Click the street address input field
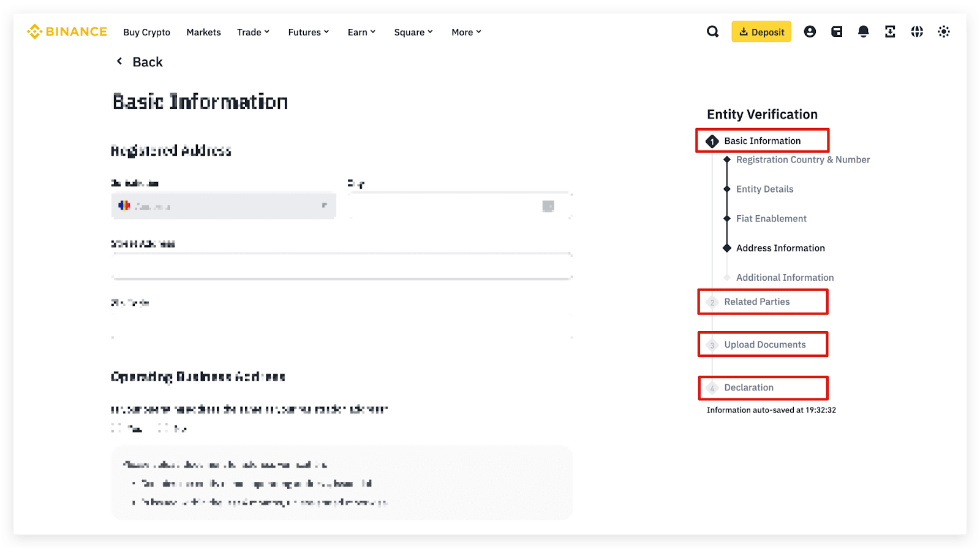 (x=342, y=266)
